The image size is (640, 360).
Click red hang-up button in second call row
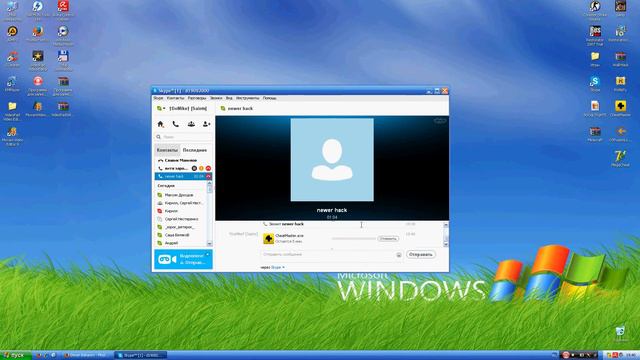pos(208,168)
